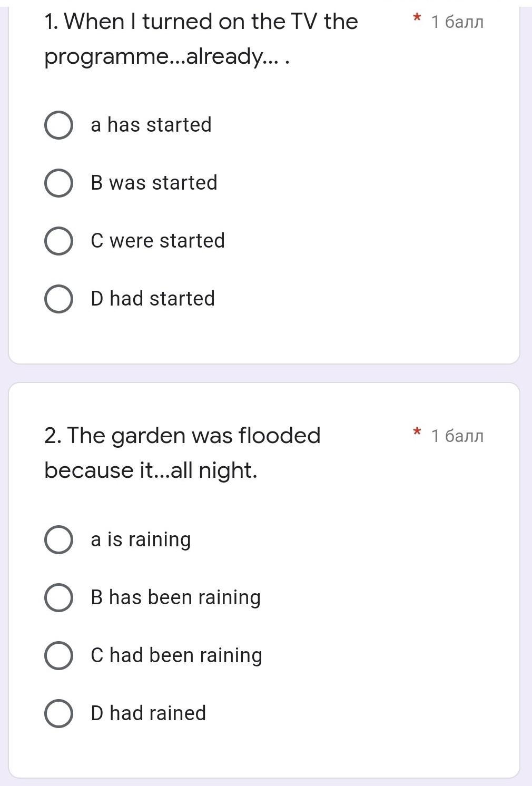The width and height of the screenshot is (532, 786).
Task: Click the 'C had been raining' label text
Action: click(x=176, y=655)
